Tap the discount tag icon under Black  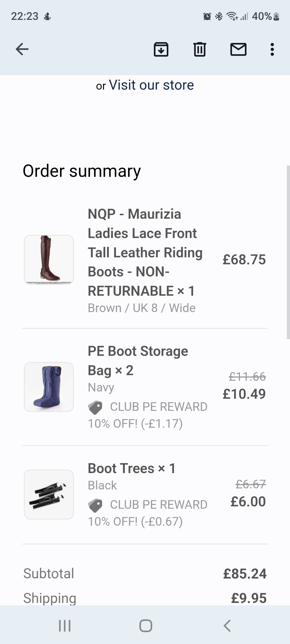point(95,505)
